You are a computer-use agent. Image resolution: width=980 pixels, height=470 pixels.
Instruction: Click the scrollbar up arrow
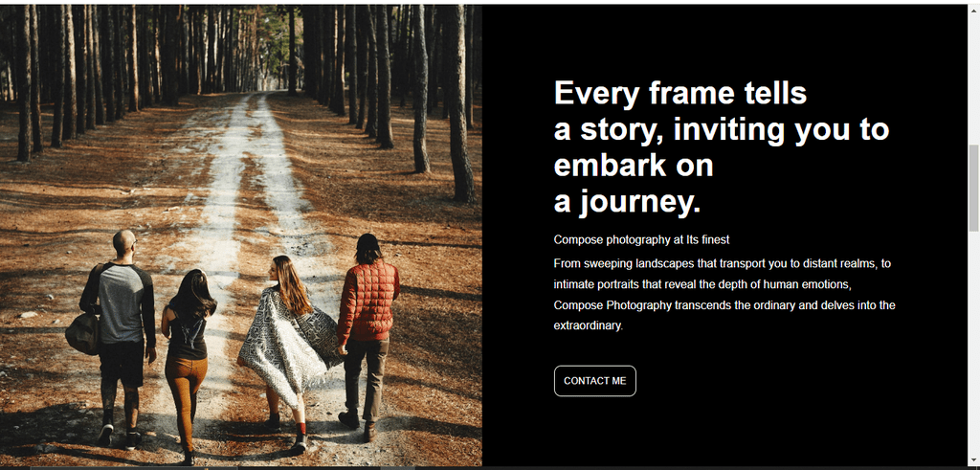coord(973,10)
